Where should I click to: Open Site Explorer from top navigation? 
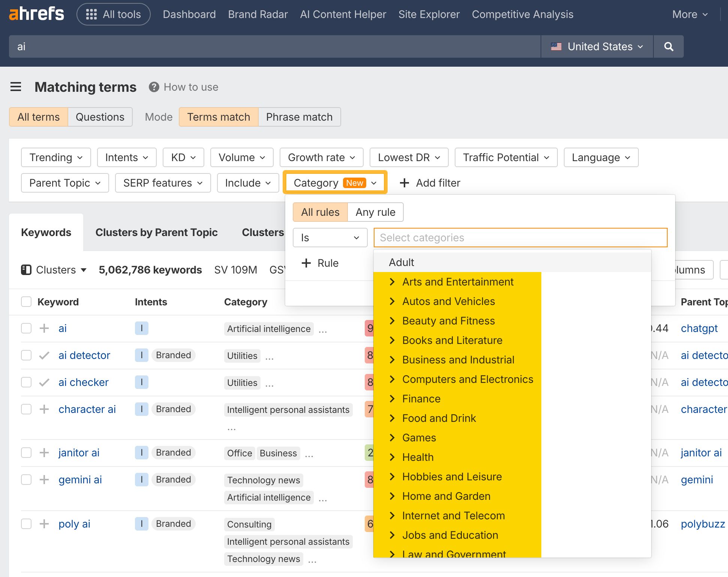click(429, 14)
